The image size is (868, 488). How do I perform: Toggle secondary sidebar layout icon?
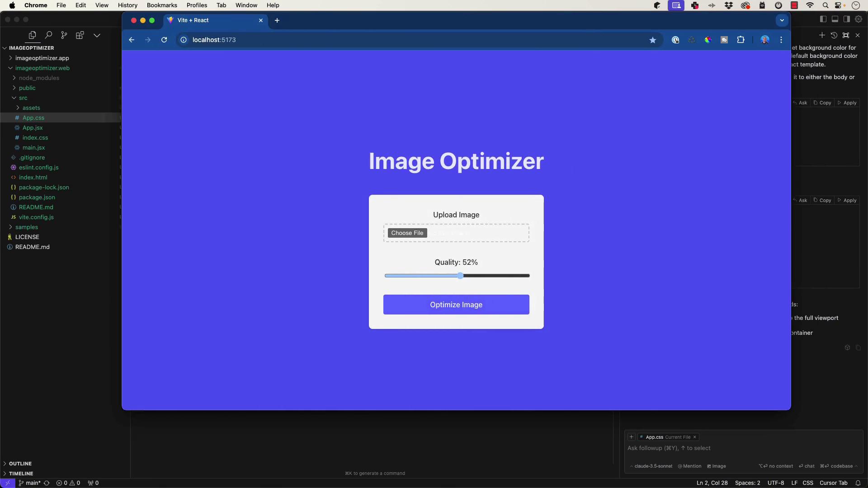[x=847, y=19]
